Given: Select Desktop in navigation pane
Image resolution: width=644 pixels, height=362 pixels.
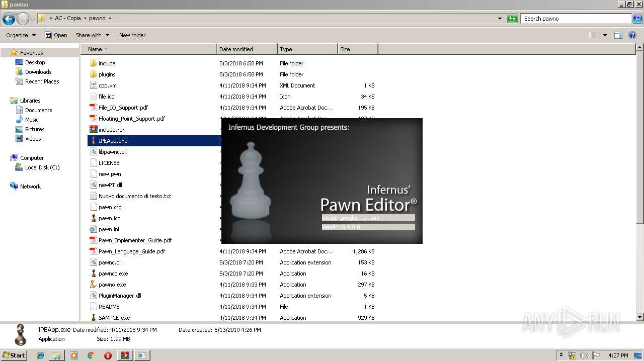Looking at the screenshot, I should click(35, 62).
